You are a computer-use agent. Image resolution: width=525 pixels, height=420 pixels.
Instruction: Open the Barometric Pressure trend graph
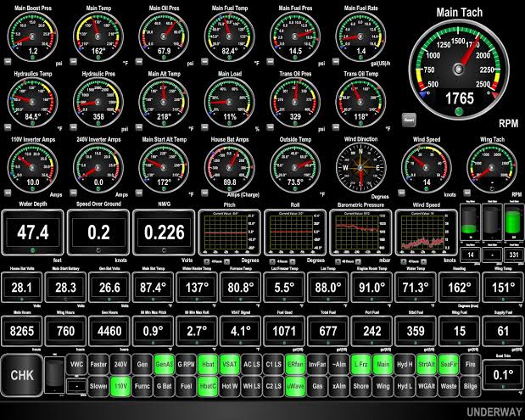360,232
